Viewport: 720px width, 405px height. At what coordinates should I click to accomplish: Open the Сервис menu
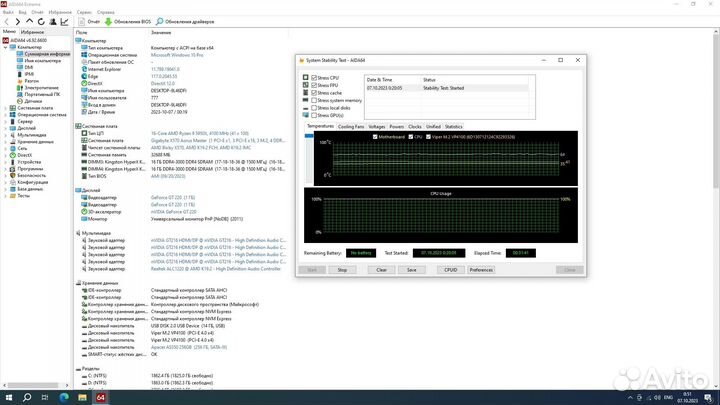point(84,12)
